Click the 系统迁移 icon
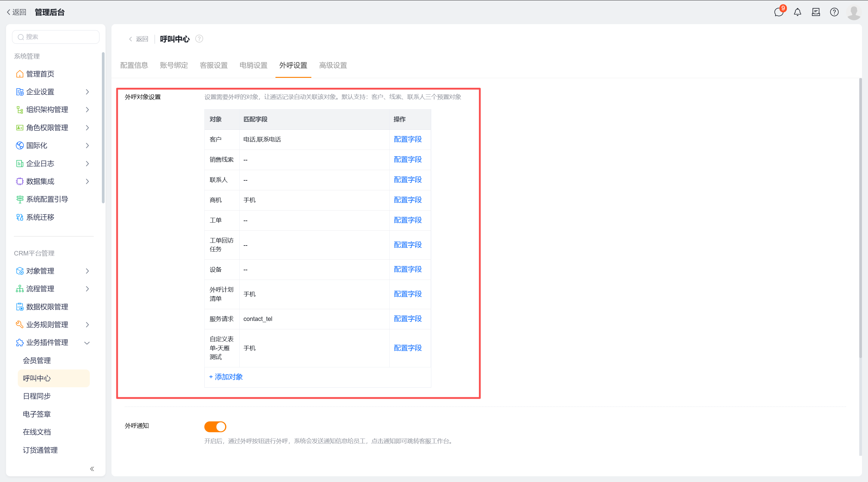This screenshot has height=482, width=868. click(20, 217)
